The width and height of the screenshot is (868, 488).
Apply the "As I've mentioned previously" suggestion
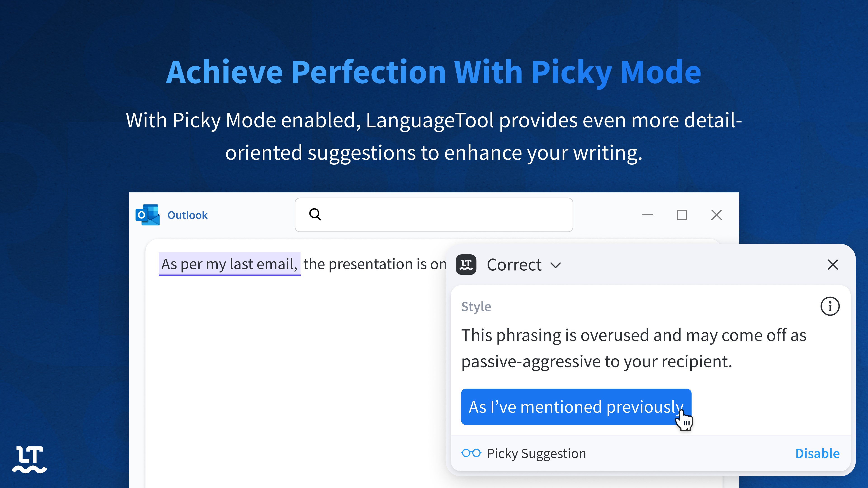(576, 407)
